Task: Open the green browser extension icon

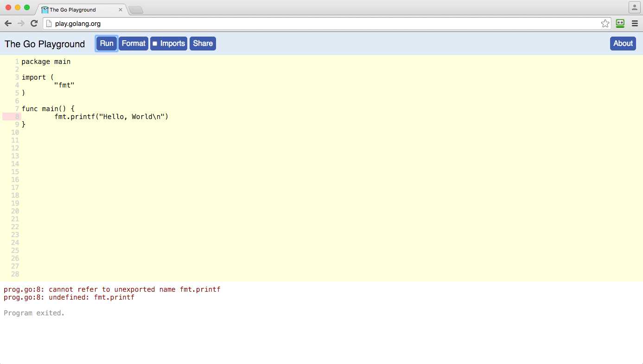Action: [620, 23]
